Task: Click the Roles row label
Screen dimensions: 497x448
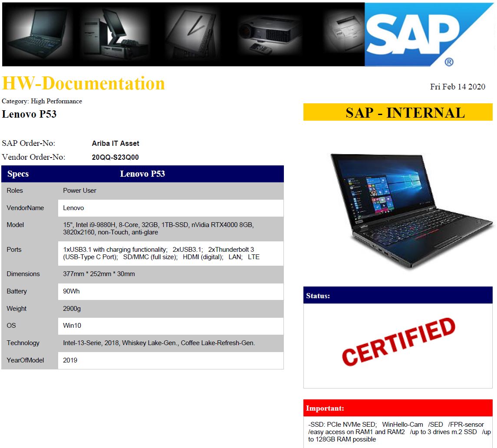Action: point(15,191)
